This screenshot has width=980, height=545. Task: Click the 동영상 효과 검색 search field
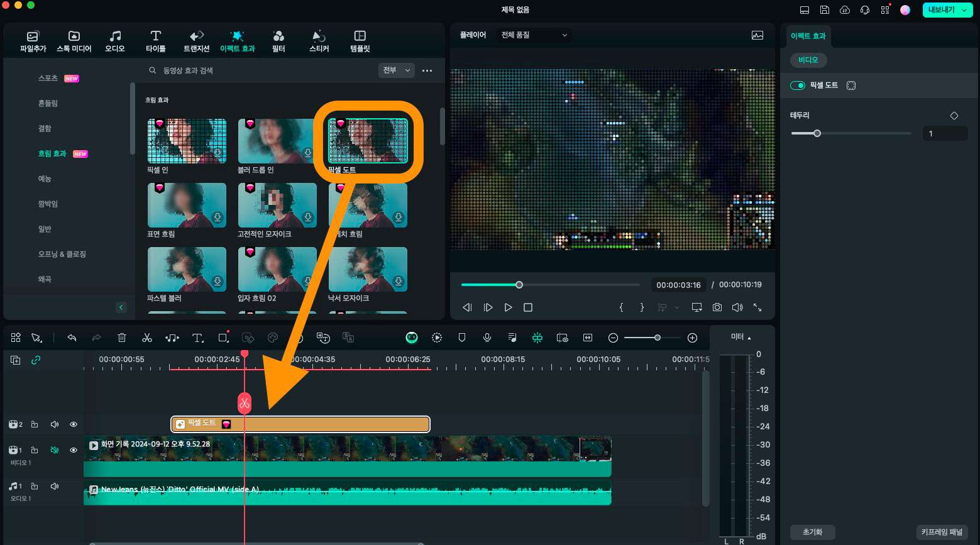(x=261, y=70)
